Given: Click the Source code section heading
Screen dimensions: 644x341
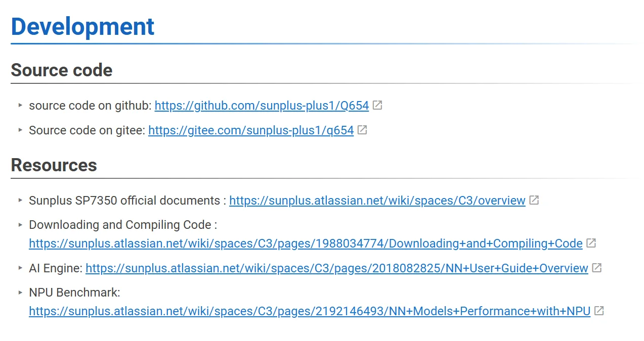Looking at the screenshot, I should 62,70.
